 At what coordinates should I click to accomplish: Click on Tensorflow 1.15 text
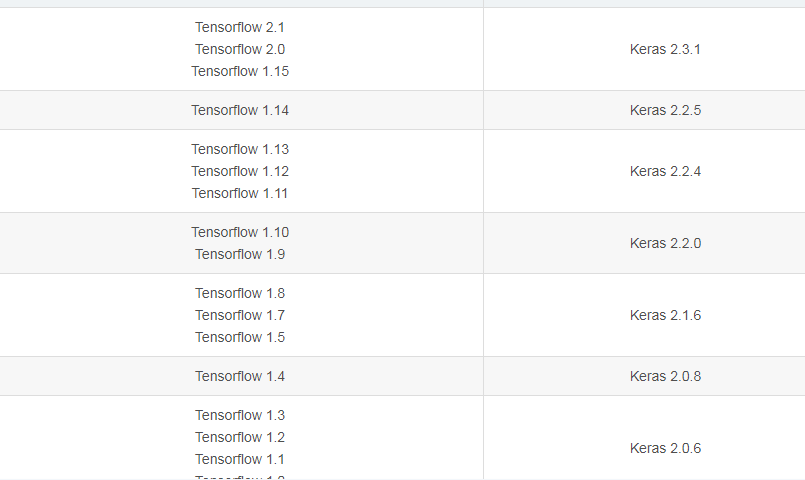pyautogui.click(x=240, y=71)
